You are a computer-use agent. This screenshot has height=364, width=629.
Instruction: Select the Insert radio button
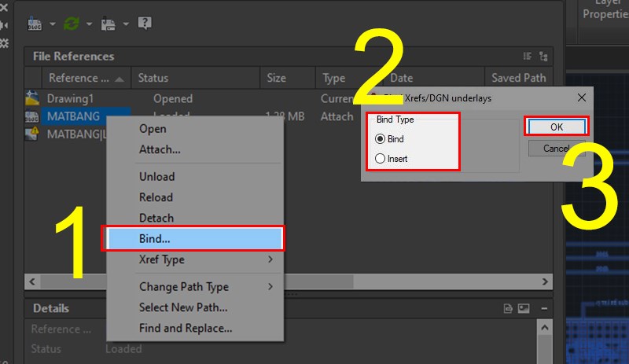click(380, 159)
